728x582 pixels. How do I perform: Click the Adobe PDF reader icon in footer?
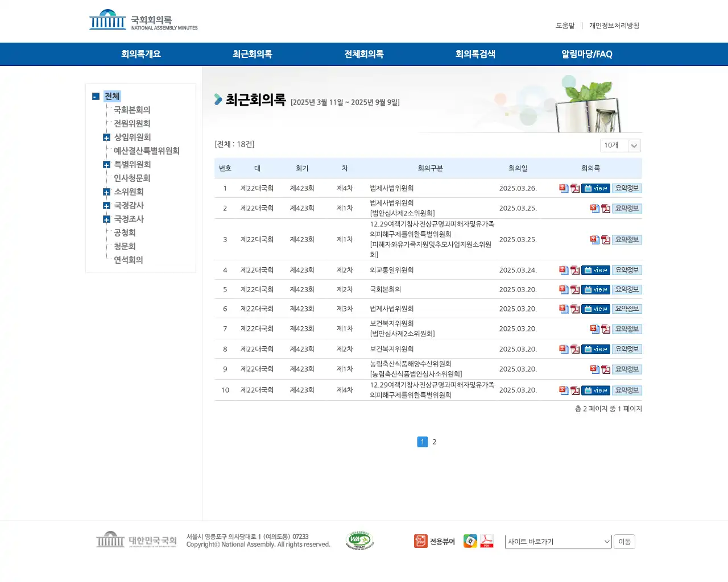pyautogui.click(x=487, y=541)
